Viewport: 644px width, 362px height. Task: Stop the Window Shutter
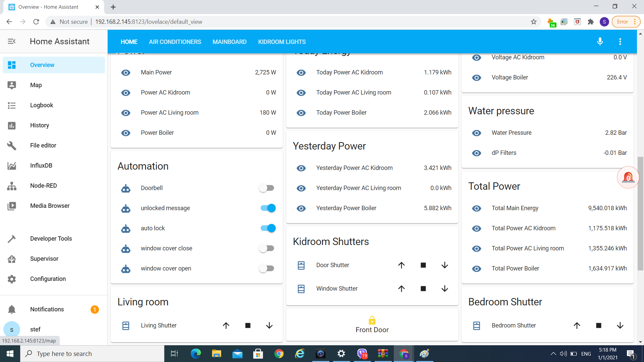[x=423, y=289]
